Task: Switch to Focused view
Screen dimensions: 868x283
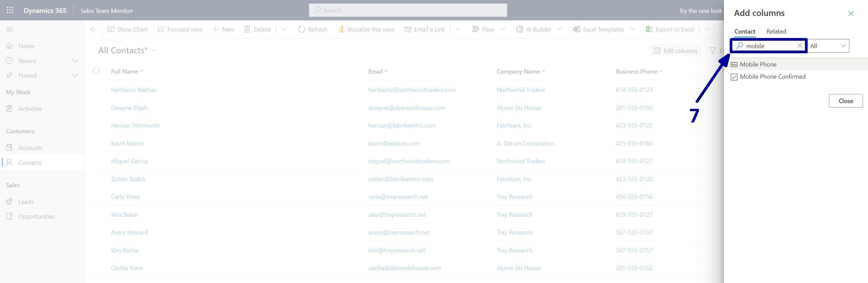Action: tap(180, 30)
